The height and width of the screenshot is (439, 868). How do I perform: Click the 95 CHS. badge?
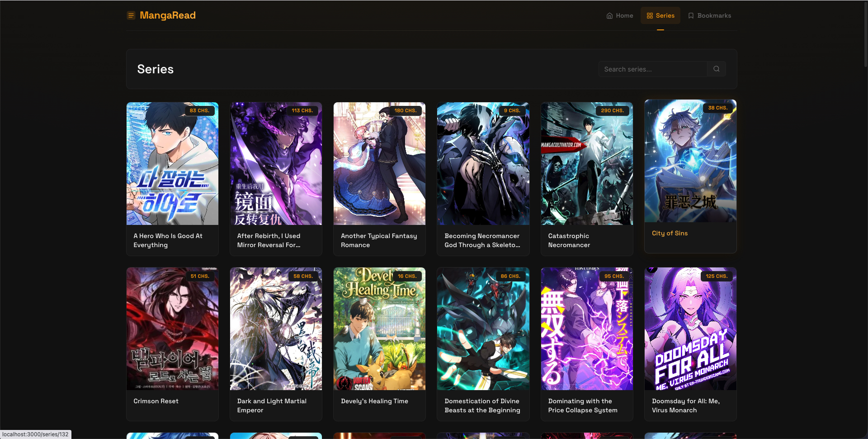coord(614,276)
